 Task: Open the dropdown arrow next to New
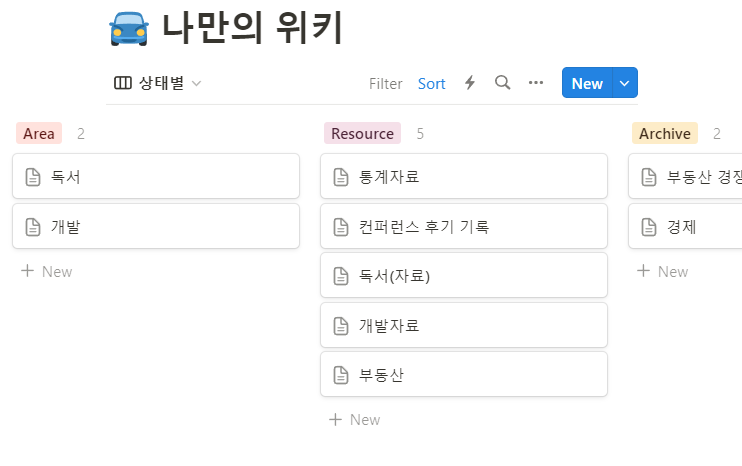(625, 83)
